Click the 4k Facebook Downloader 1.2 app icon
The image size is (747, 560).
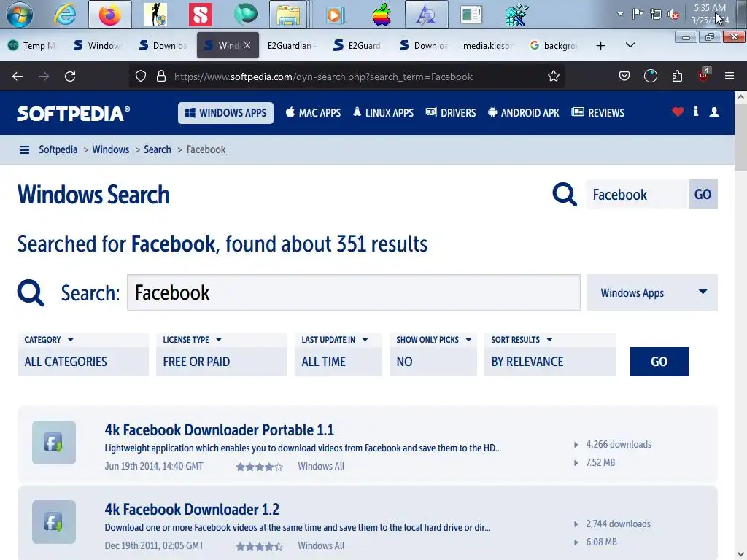coord(54,522)
